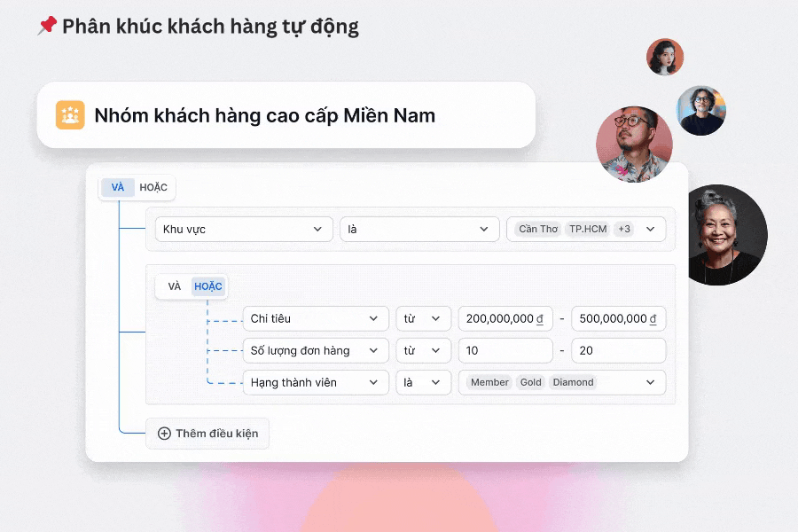This screenshot has width=798, height=532.
Task: Click the young woman's avatar
Action: click(x=665, y=57)
